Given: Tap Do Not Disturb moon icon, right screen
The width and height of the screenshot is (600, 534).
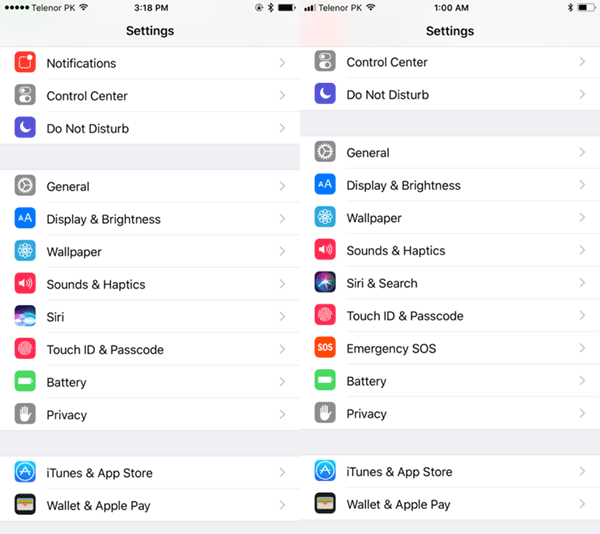Looking at the screenshot, I should (325, 94).
